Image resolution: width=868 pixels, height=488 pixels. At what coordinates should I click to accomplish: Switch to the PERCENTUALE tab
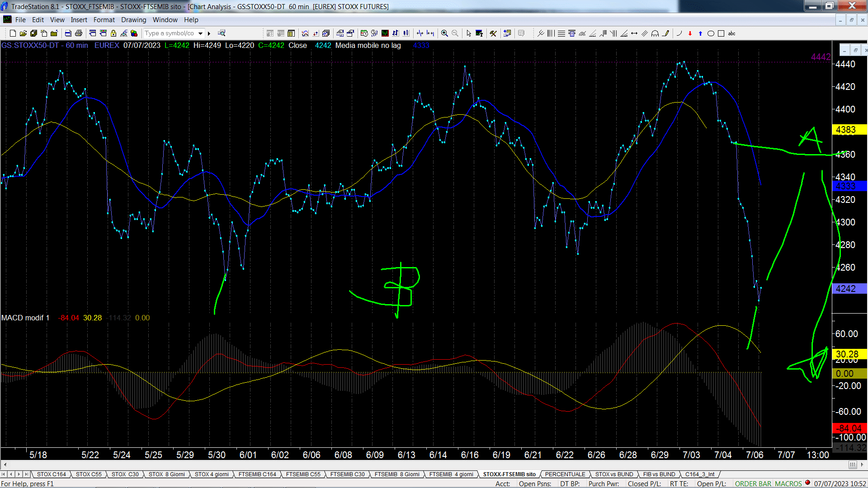(565, 474)
